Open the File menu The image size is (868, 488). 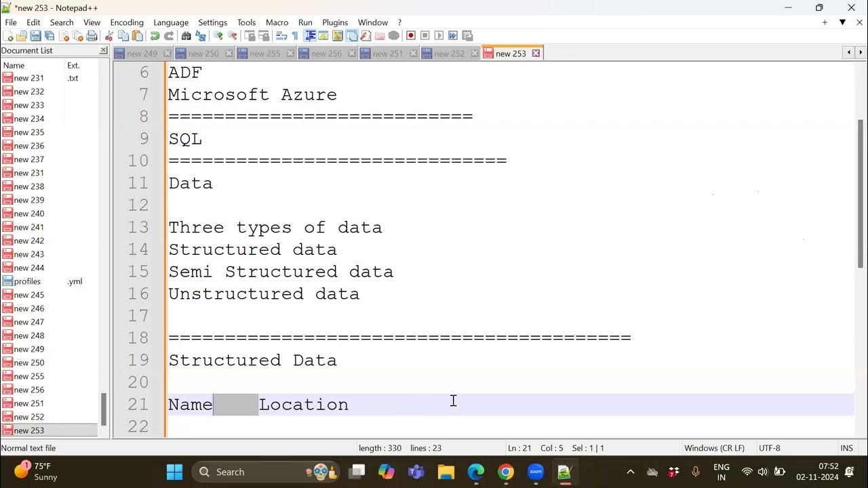point(11,22)
